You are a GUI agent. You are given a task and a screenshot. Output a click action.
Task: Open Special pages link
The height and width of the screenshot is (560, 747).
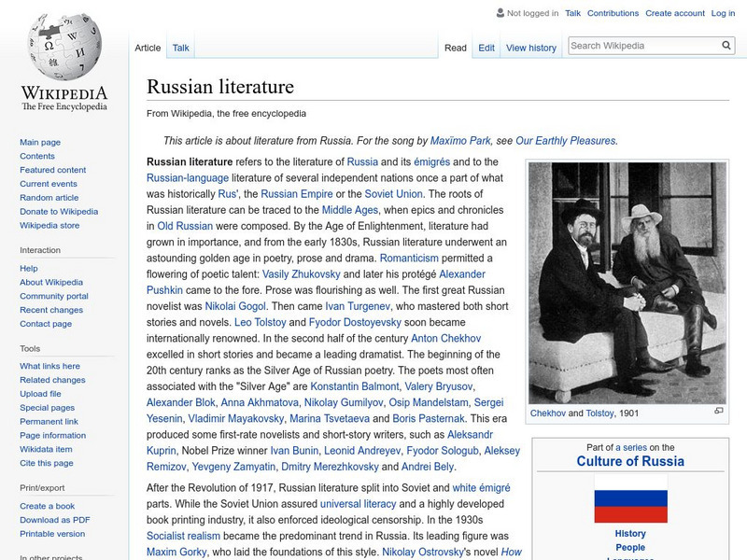(x=48, y=407)
